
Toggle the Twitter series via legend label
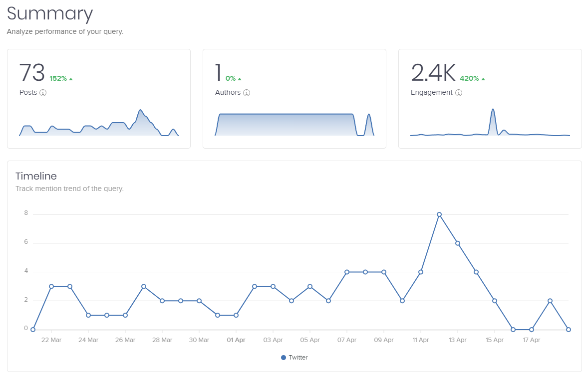[298, 357]
